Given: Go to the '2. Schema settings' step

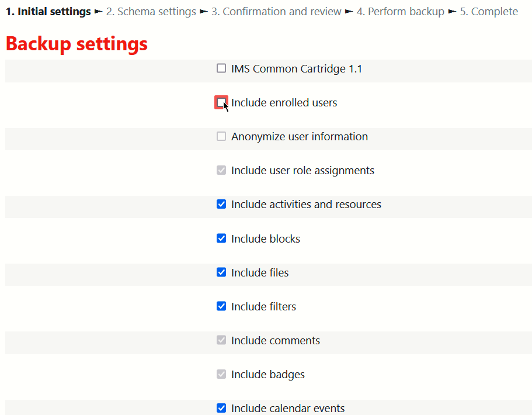Looking at the screenshot, I should point(151,12).
